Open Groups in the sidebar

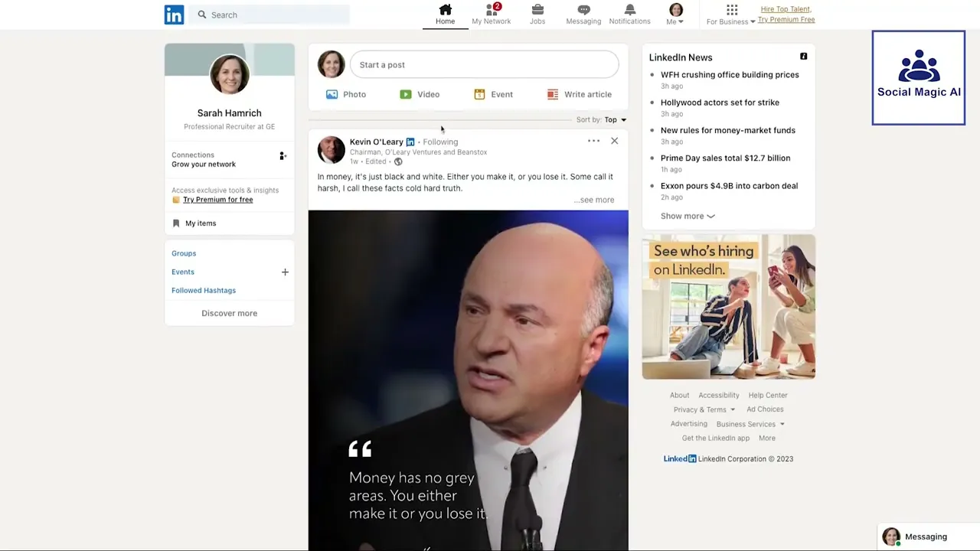tap(184, 253)
